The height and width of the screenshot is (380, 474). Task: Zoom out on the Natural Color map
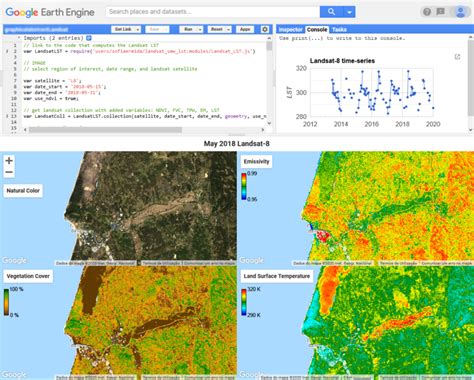tap(9, 172)
